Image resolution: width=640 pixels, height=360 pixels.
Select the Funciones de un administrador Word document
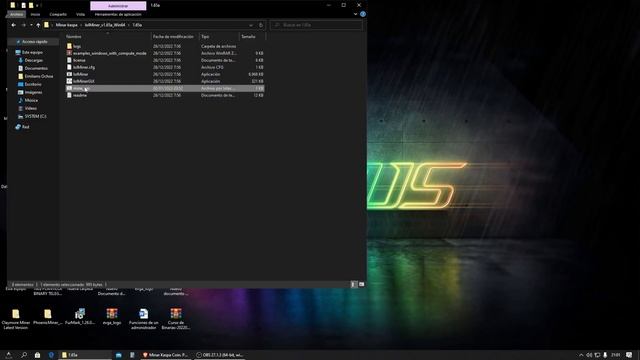tap(143, 319)
